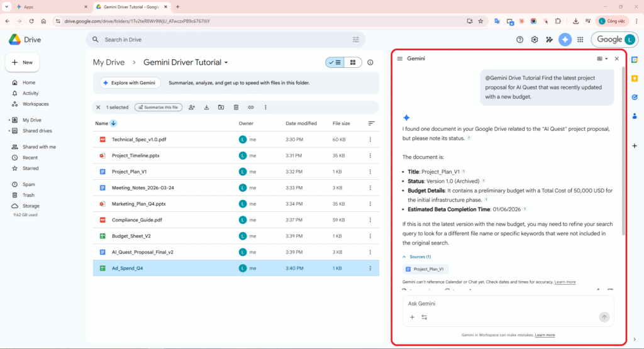Click the trash icon to delete selected file
This screenshot has width=644, height=349.
236,108
